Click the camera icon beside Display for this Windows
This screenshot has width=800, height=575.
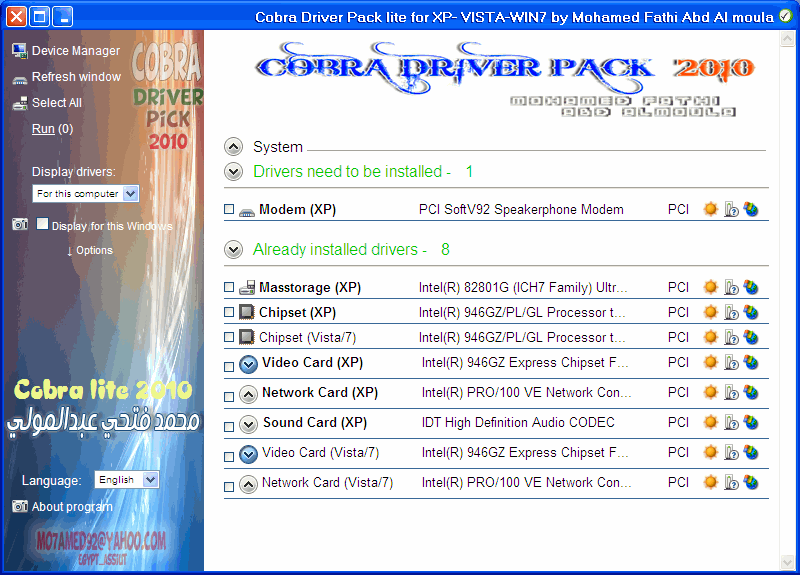point(20,224)
